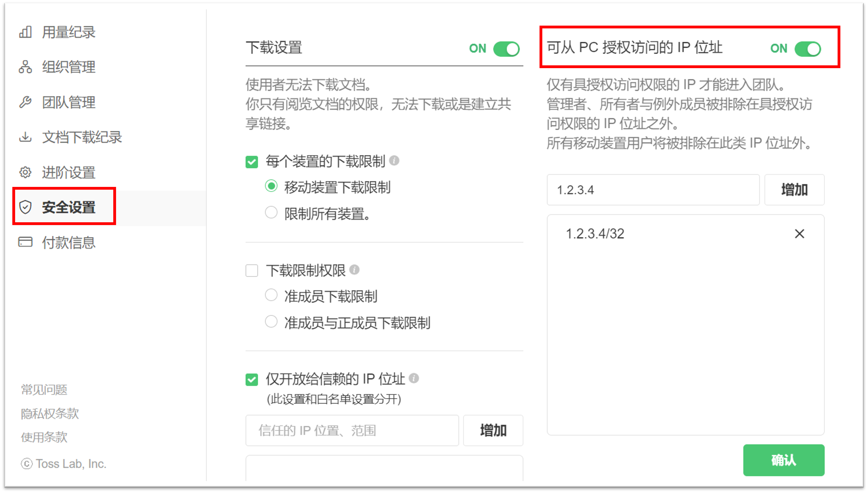Screen dimensions: 868x493
Task: Uncheck 每个装置的下载限制 checkbox
Action: pos(252,162)
